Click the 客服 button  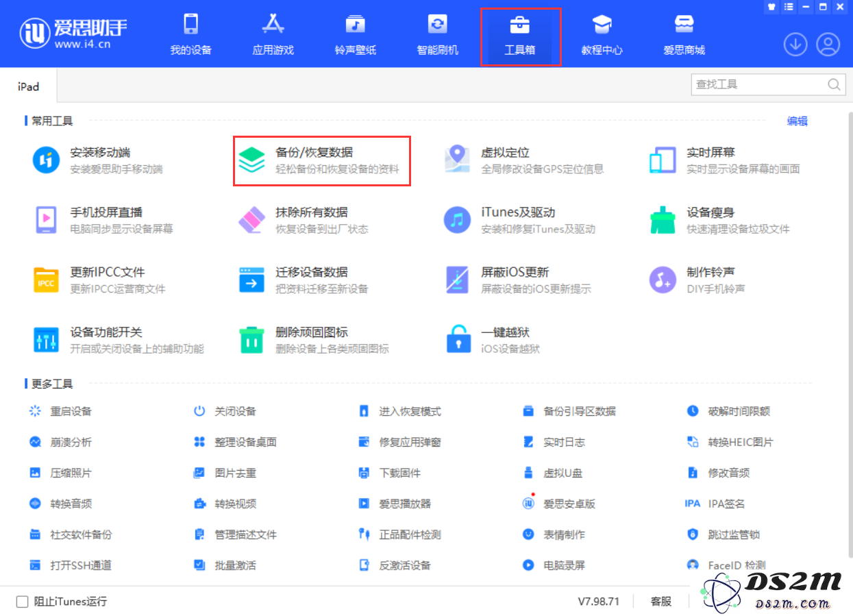(661, 601)
